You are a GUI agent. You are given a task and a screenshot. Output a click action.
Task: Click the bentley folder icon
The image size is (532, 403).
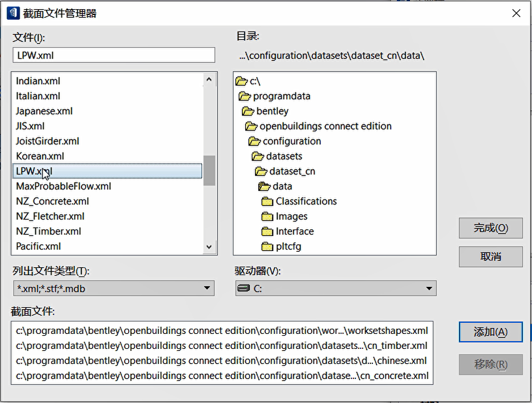(x=248, y=112)
